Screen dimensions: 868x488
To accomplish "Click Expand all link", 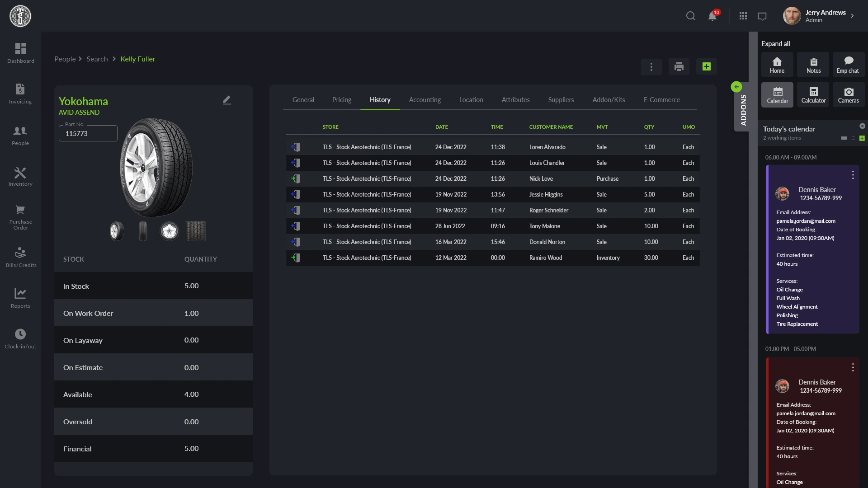I will coord(776,44).
